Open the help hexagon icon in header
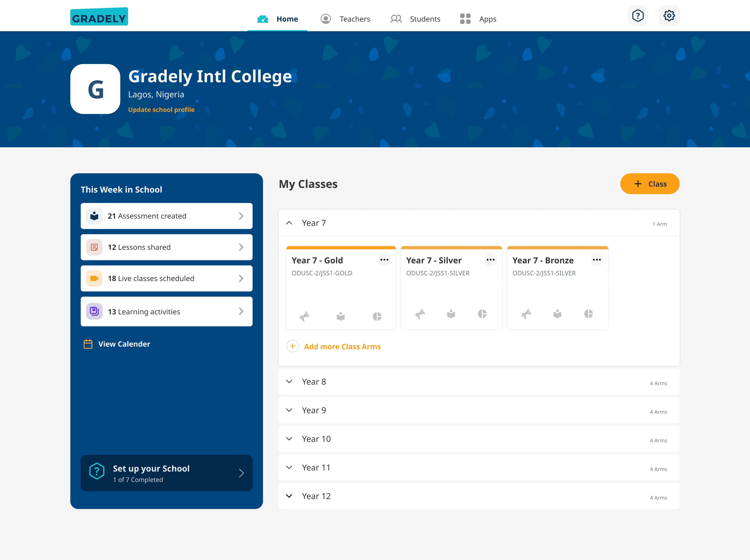The image size is (750, 560). click(x=637, y=16)
